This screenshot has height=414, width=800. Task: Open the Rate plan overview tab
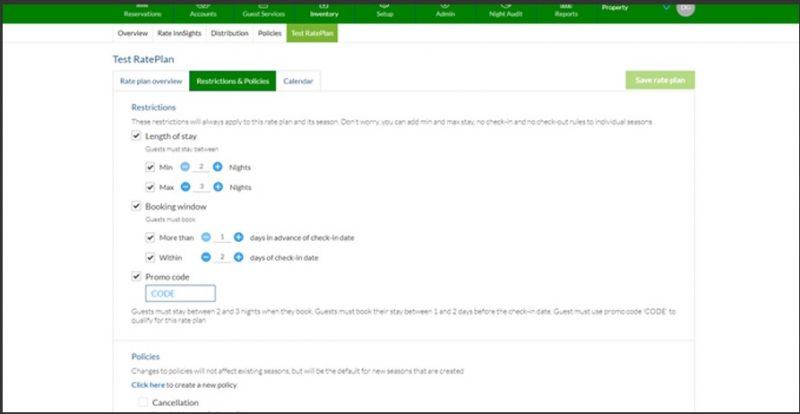(x=151, y=81)
